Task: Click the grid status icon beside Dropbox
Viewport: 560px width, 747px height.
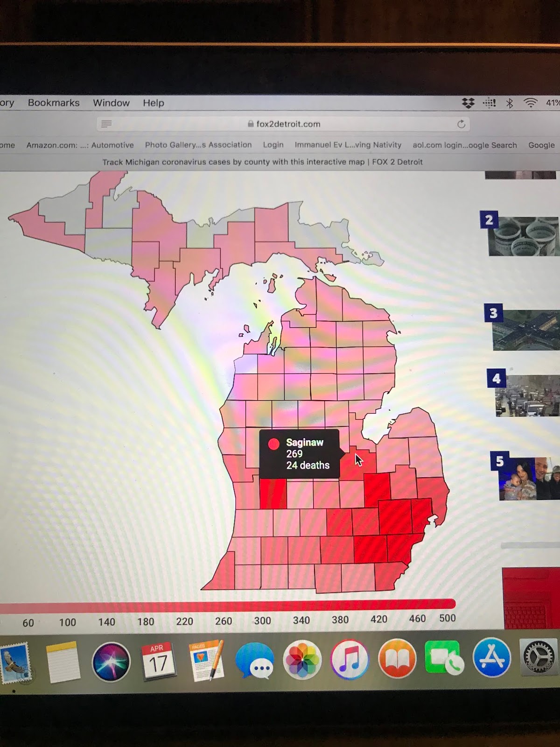Action: click(489, 103)
